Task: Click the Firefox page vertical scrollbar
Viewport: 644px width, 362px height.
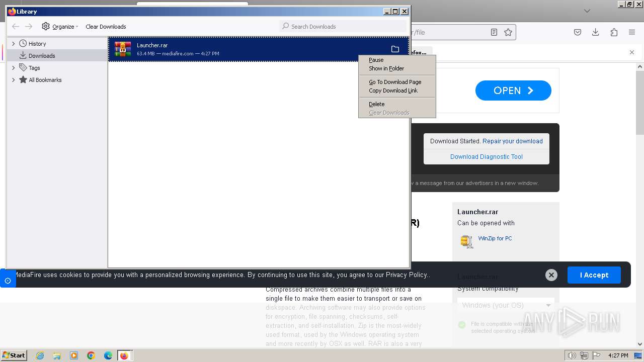Action: point(640,102)
